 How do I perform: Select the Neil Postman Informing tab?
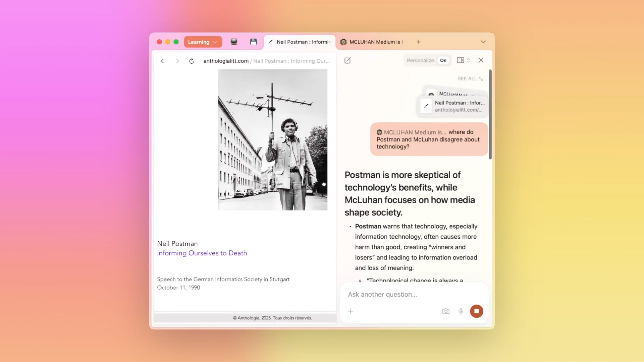click(x=300, y=42)
